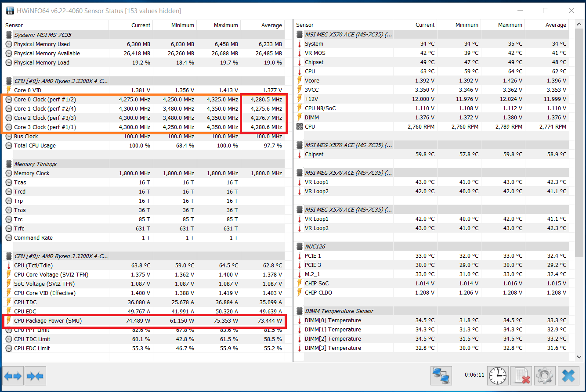Select the 3VCC voltage row
Image resolution: width=586 pixels, height=392 pixels.
click(x=431, y=90)
